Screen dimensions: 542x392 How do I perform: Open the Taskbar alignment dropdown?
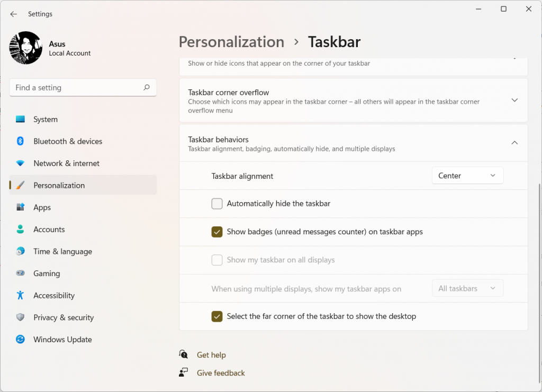click(x=467, y=175)
